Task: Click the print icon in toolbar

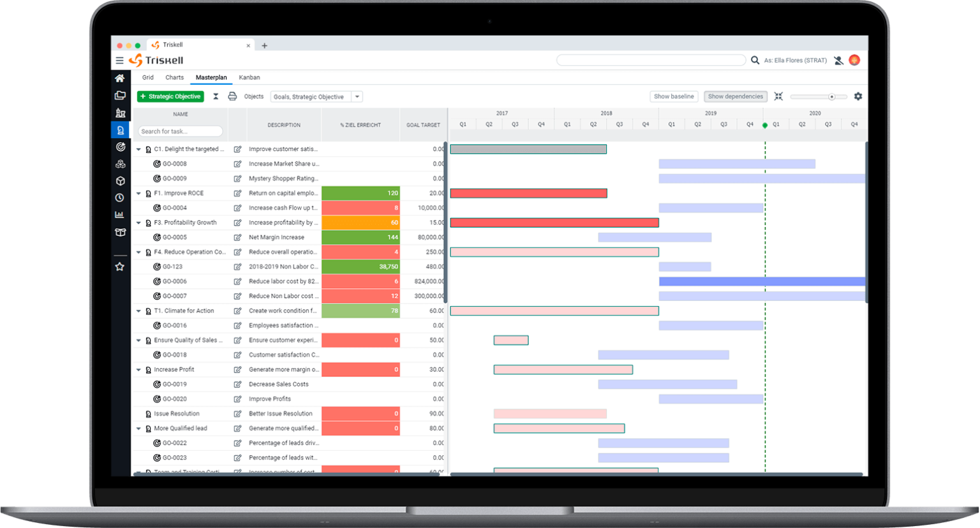Action: (232, 97)
